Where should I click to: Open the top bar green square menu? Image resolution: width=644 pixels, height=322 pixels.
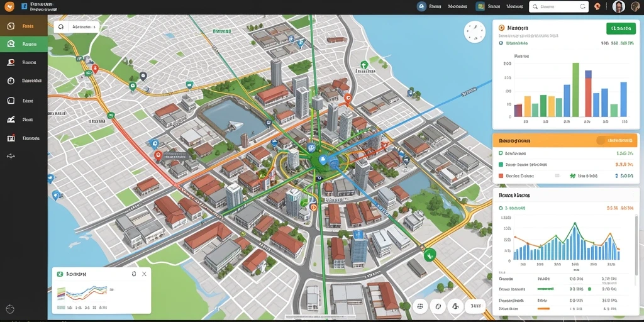point(480,6)
